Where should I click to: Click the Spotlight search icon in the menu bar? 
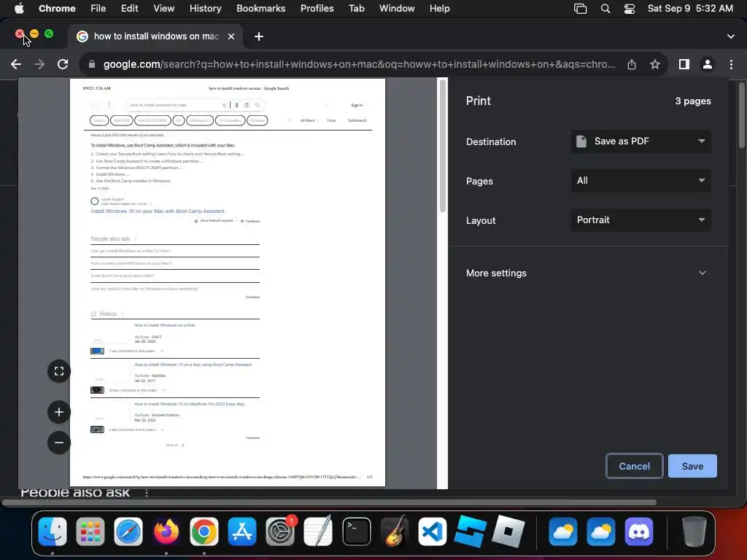coord(605,9)
